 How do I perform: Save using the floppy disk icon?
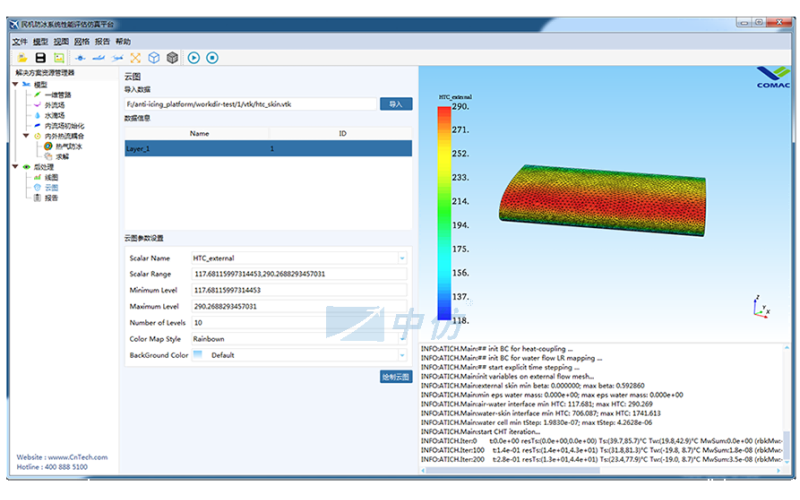[x=40, y=58]
